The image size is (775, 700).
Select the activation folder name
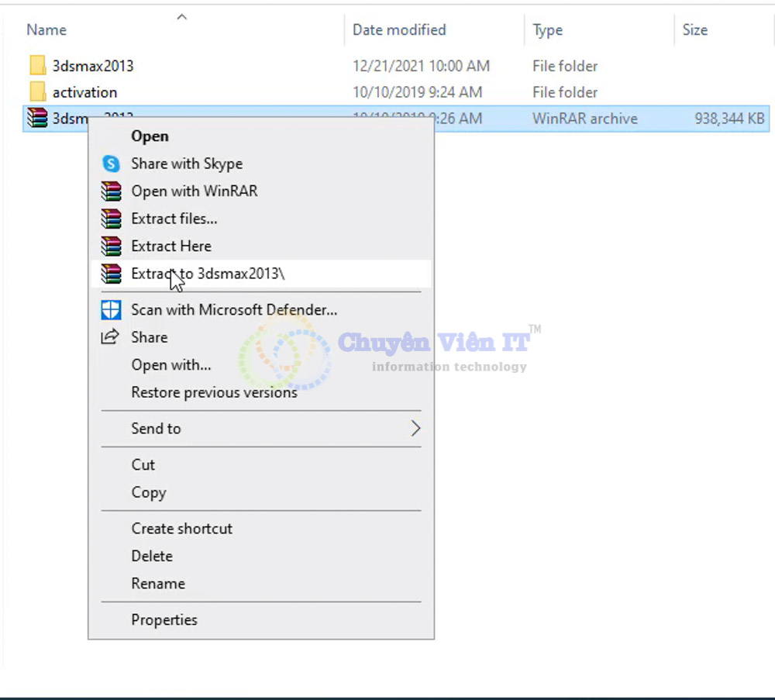(x=85, y=92)
